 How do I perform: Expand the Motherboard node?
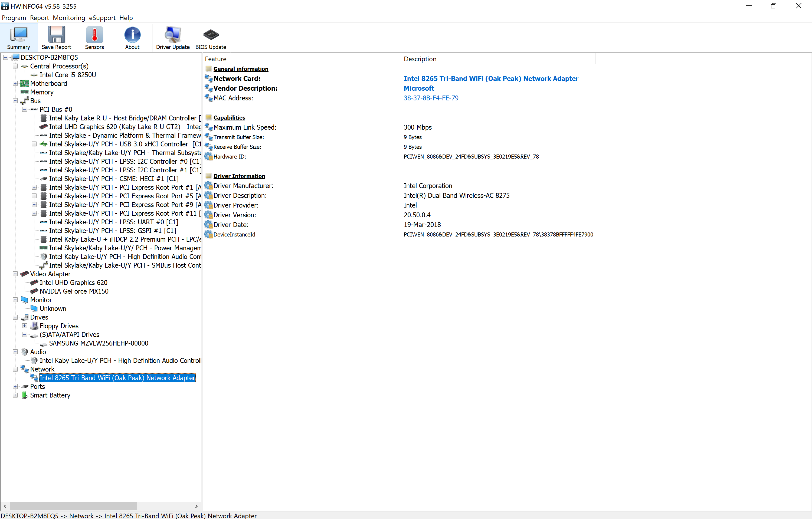(x=15, y=83)
